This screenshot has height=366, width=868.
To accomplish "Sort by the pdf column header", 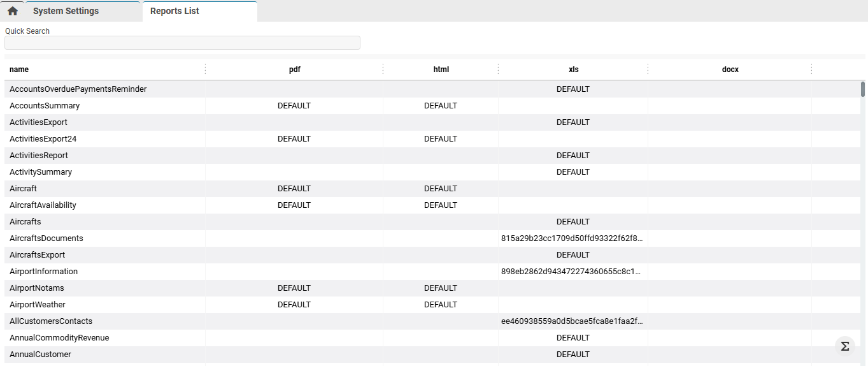I will (294, 70).
